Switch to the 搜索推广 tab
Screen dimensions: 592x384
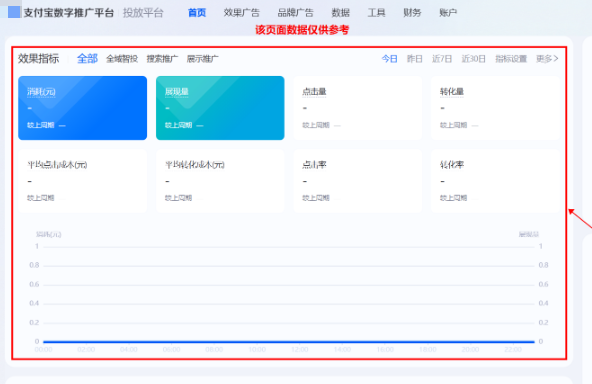[x=162, y=59]
